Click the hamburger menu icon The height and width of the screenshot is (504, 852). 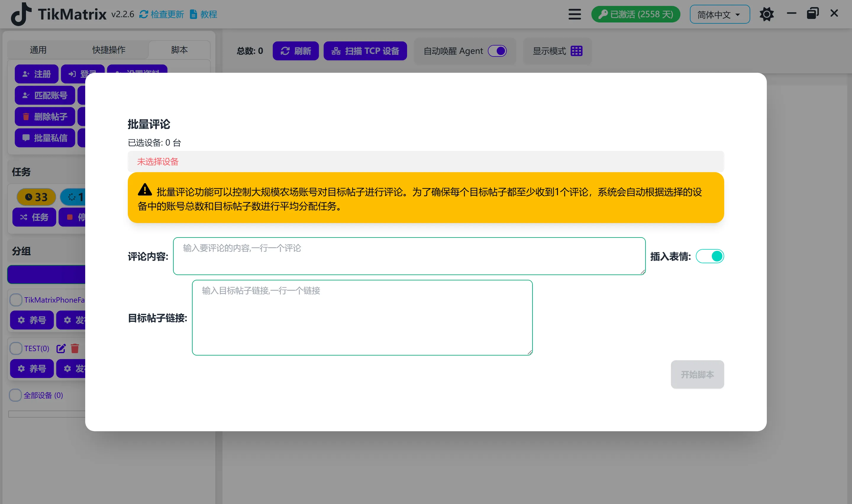pyautogui.click(x=575, y=14)
